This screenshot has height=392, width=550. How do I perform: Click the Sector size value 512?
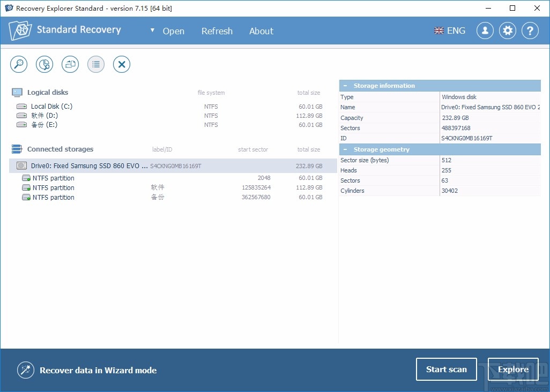[x=447, y=160]
